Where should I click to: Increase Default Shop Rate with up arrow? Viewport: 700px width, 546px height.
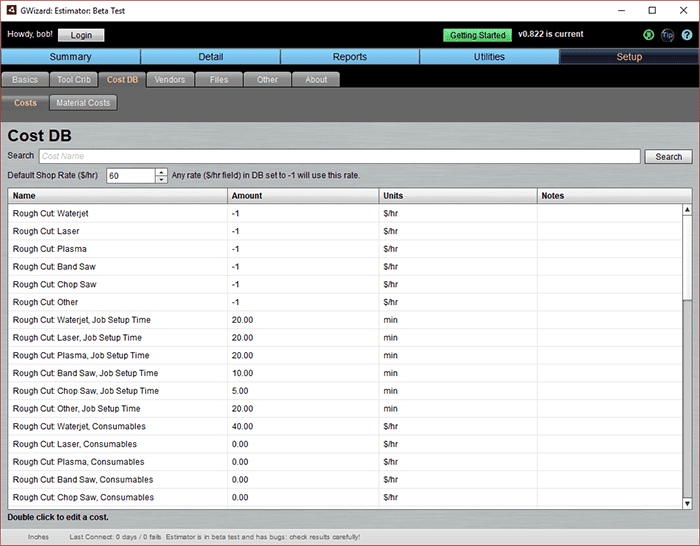click(x=161, y=172)
